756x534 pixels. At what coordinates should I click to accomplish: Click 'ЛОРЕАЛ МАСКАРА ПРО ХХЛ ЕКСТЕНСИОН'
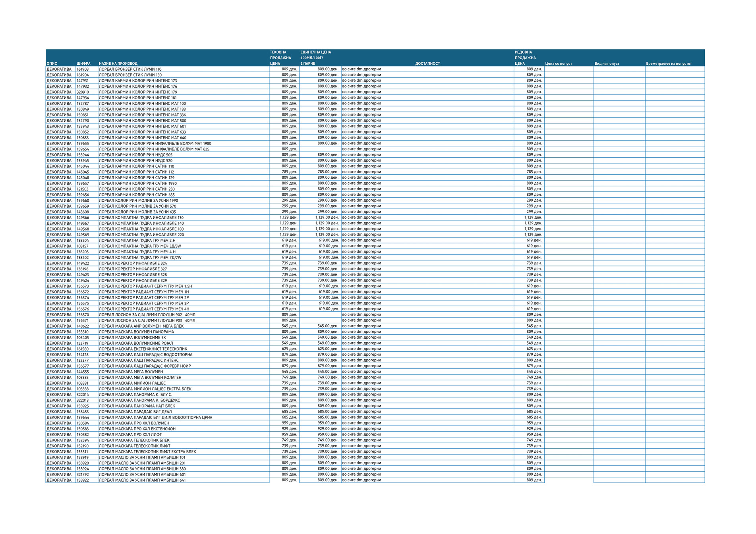click(x=137, y=429)
